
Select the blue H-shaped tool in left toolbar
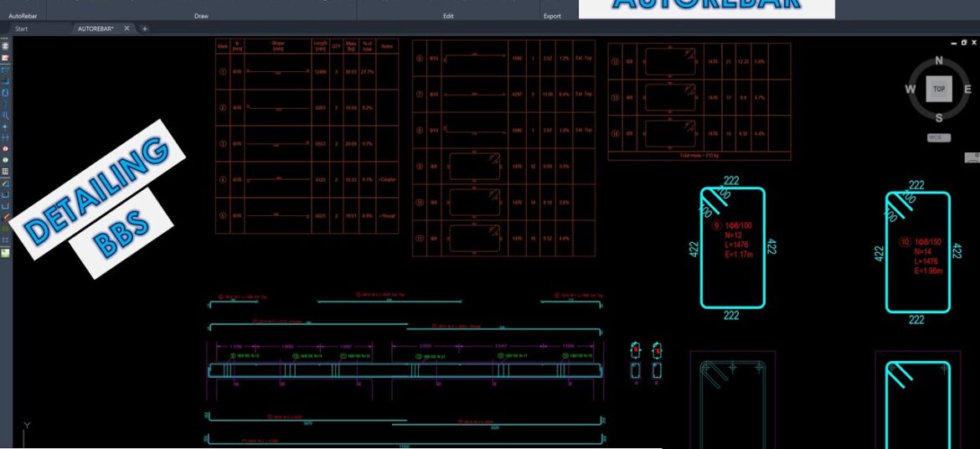[x=6, y=137]
